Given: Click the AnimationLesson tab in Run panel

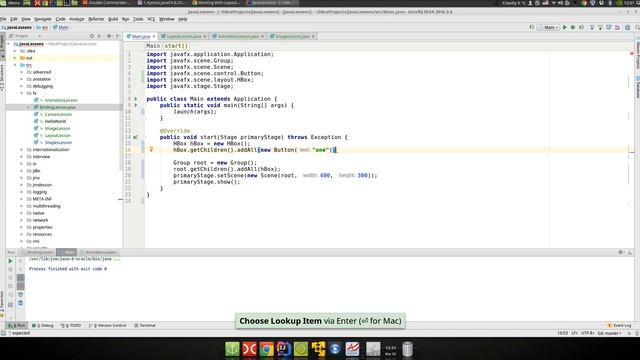Looking at the screenshot, I should [x=98, y=252].
